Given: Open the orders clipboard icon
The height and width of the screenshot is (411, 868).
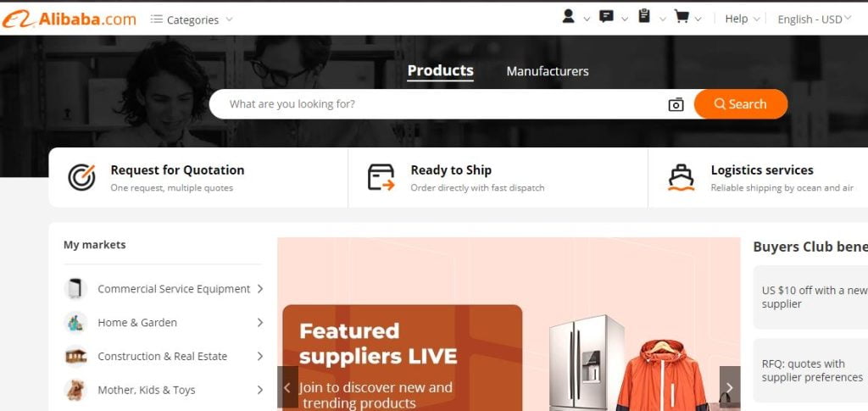Looking at the screenshot, I should coord(644,16).
